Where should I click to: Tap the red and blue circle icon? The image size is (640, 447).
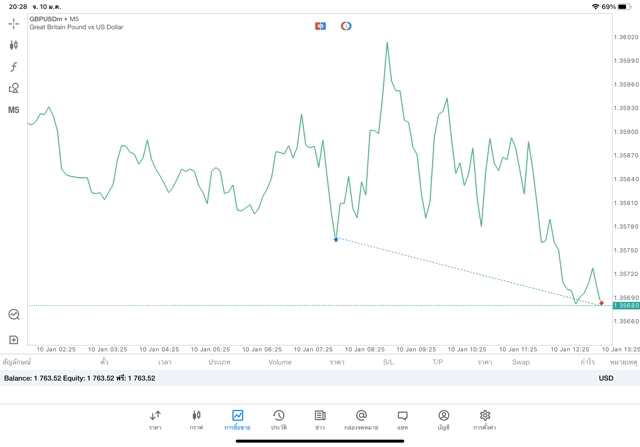346,25
